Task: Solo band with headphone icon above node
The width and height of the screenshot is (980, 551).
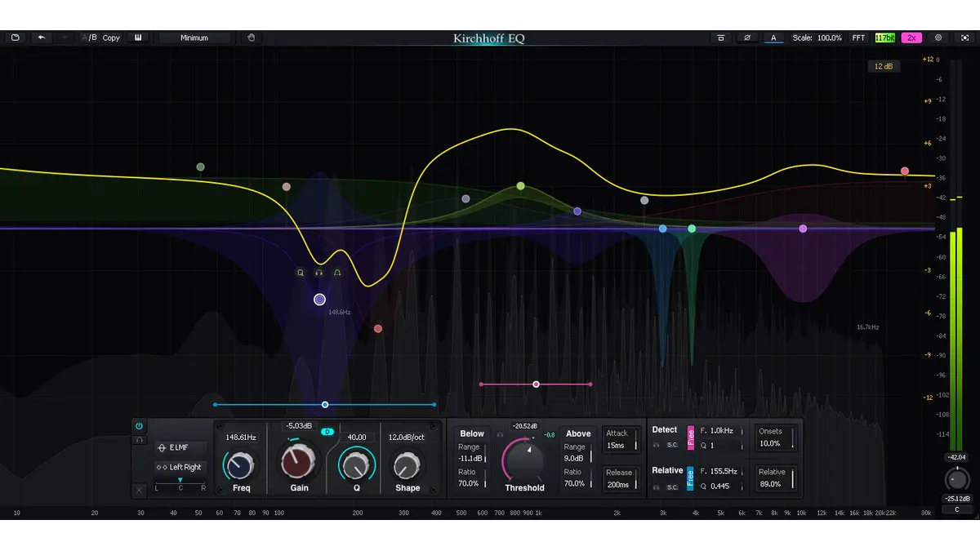Action: [x=319, y=273]
